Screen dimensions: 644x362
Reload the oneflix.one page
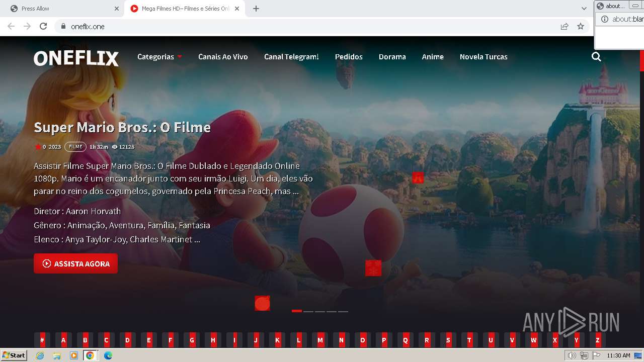[43, 26]
